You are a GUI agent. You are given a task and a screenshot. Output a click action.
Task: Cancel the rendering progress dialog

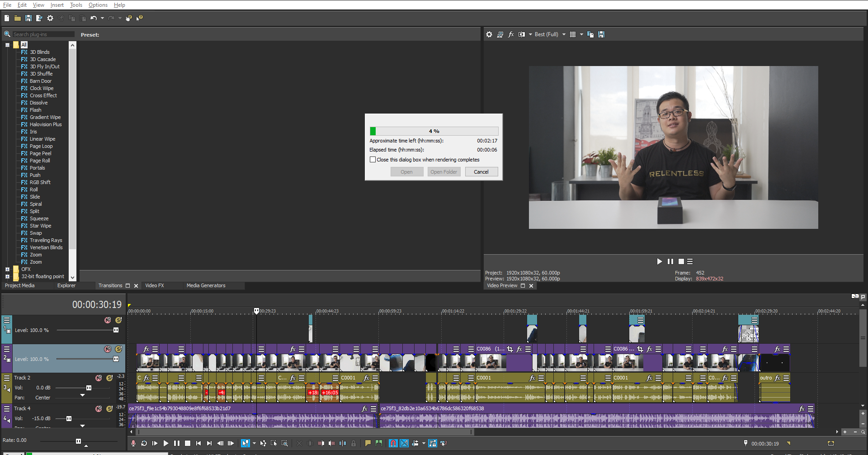pyautogui.click(x=481, y=172)
